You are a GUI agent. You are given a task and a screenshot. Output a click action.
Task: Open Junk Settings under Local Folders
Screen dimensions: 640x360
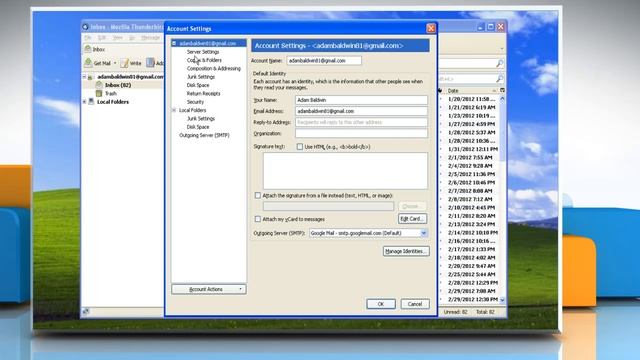pos(200,118)
